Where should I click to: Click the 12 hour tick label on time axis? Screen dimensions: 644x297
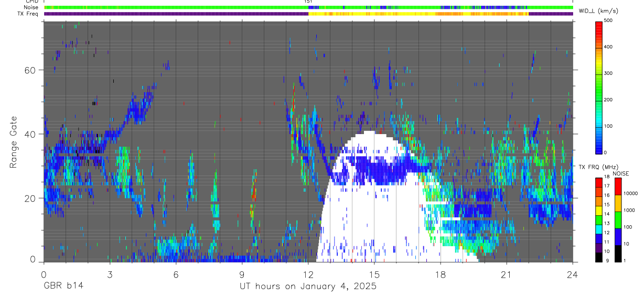(308, 274)
